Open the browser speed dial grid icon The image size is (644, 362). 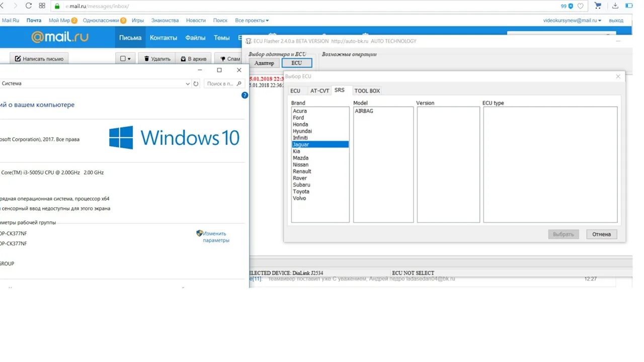tap(42, 6)
